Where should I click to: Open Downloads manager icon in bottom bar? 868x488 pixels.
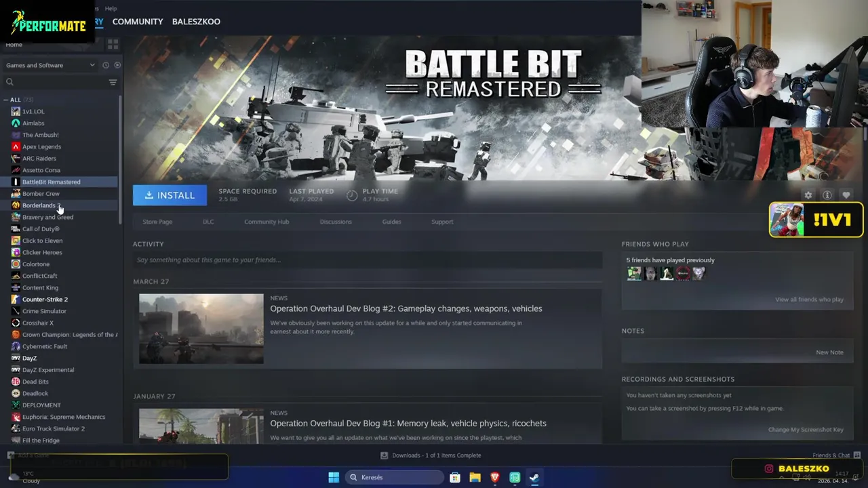pos(384,455)
